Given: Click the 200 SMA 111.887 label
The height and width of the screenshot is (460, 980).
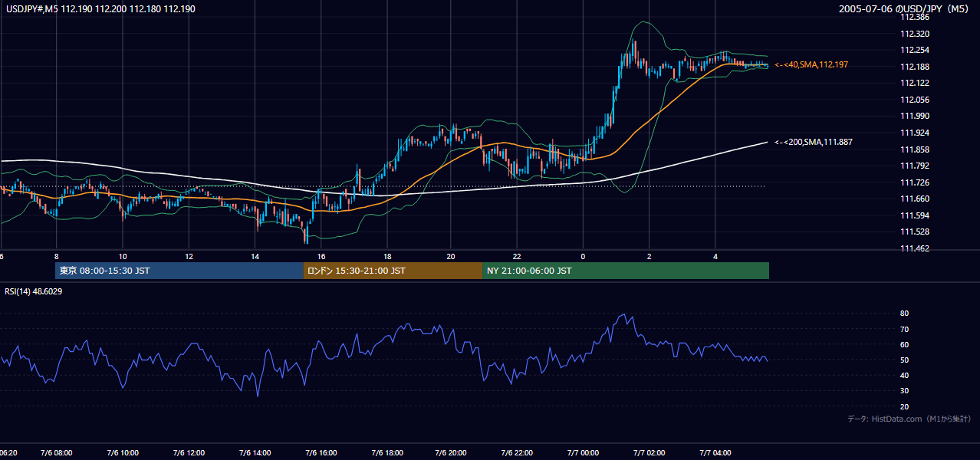Looking at the screenshot, I should [x=814, y=142].
